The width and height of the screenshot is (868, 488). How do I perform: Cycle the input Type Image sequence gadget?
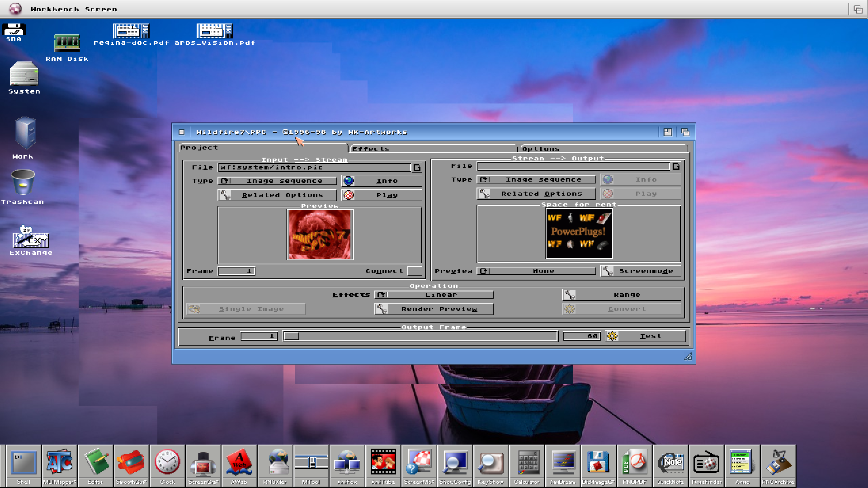(278, 181)
